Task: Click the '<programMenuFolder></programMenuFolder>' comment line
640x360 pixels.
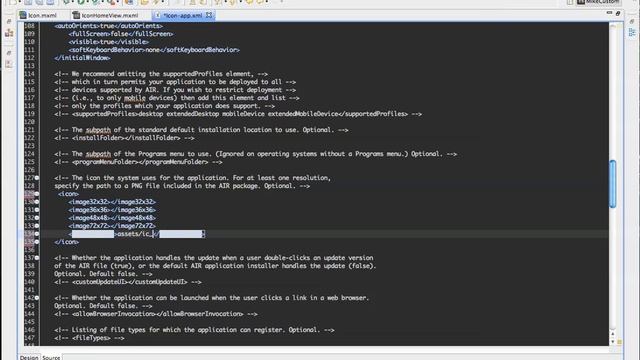Action: 138,162
